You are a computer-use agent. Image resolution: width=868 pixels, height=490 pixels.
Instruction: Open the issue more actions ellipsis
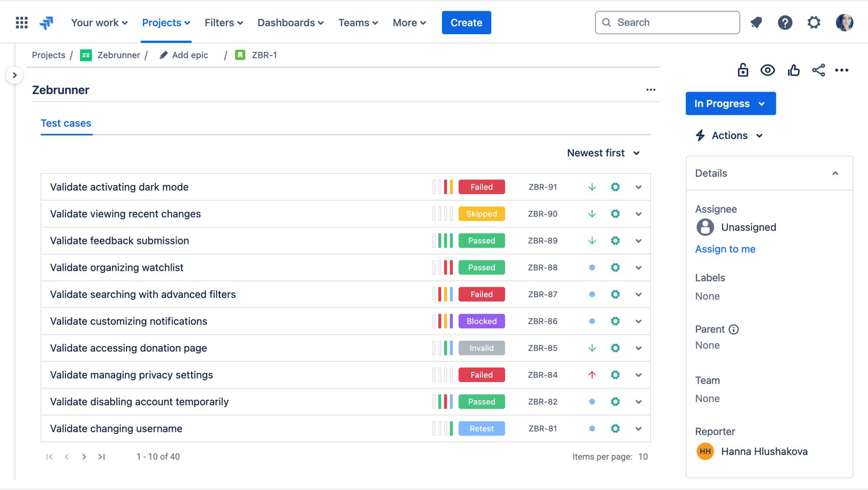point(842,70)
